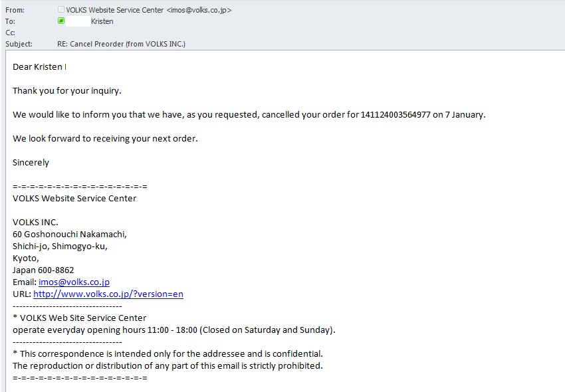Click sender name VOLKS Website Service Center
This screenshot has width=565, height=392.
114,10
